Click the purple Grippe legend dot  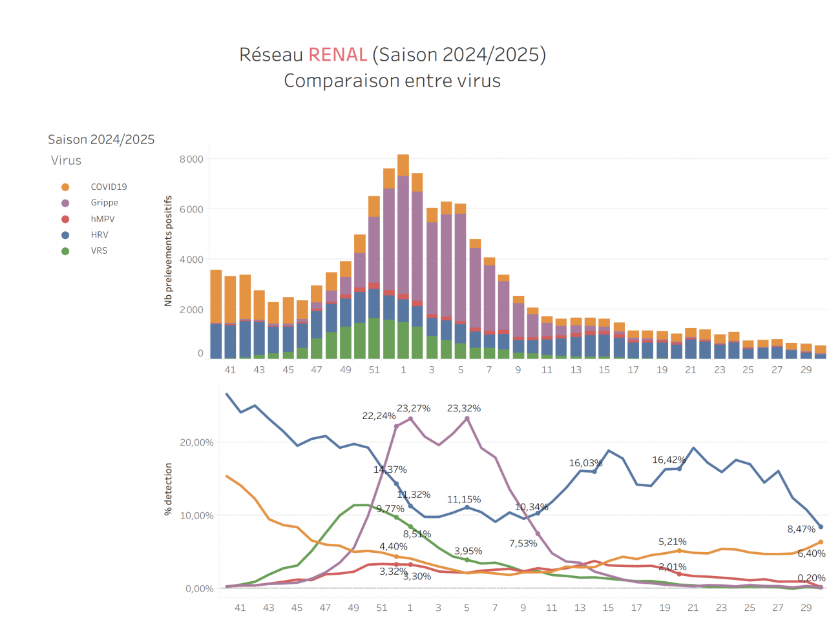point(65,203)
